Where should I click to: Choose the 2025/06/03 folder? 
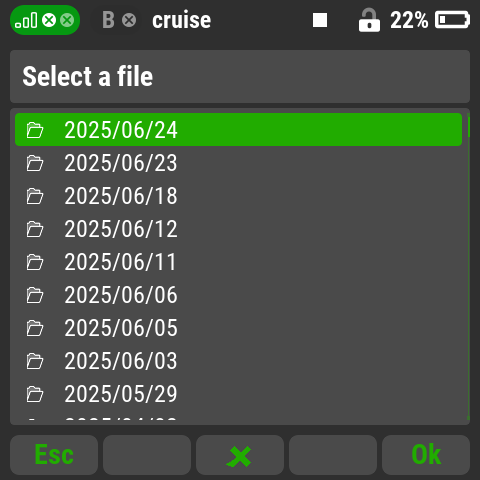point(238,361)
